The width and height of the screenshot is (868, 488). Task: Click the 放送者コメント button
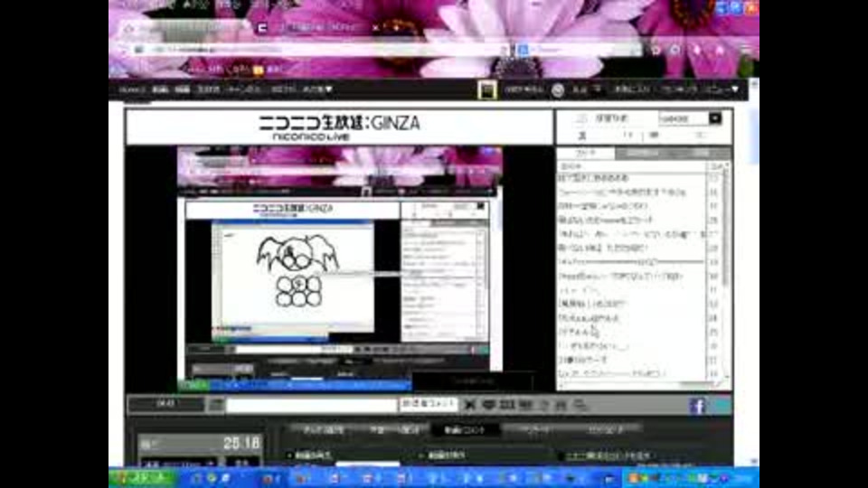tap(428, 405)
